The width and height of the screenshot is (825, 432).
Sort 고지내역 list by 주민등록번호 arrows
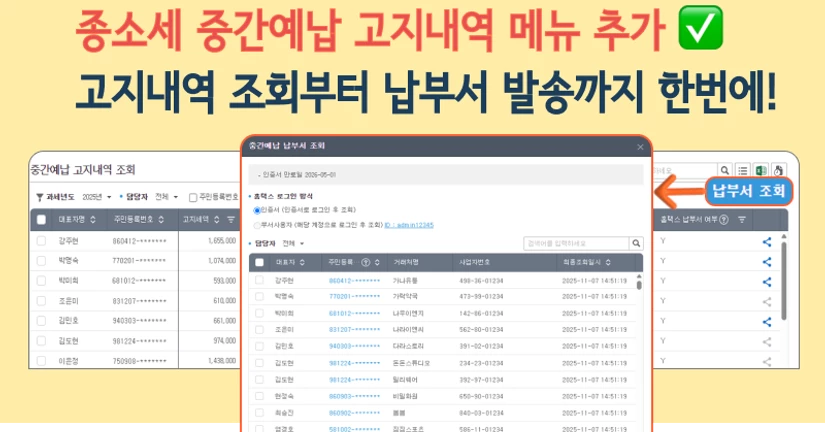point(161,219)
